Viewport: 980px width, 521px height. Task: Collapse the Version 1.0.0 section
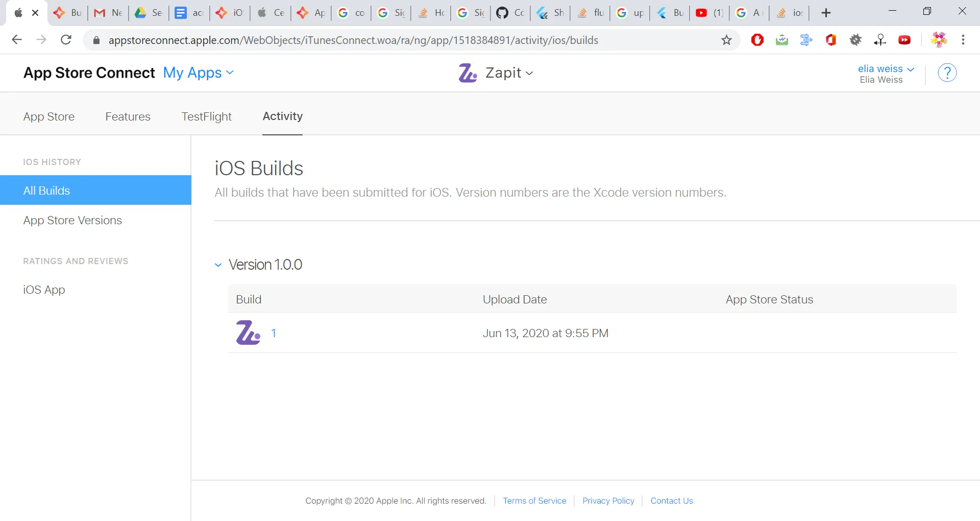click(x=218, y=265)
